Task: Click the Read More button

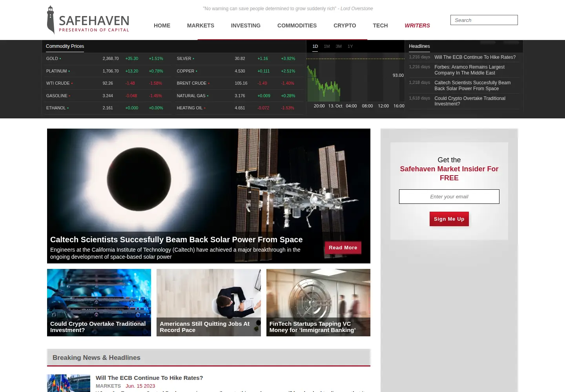Action: click(x=343, y=248)
